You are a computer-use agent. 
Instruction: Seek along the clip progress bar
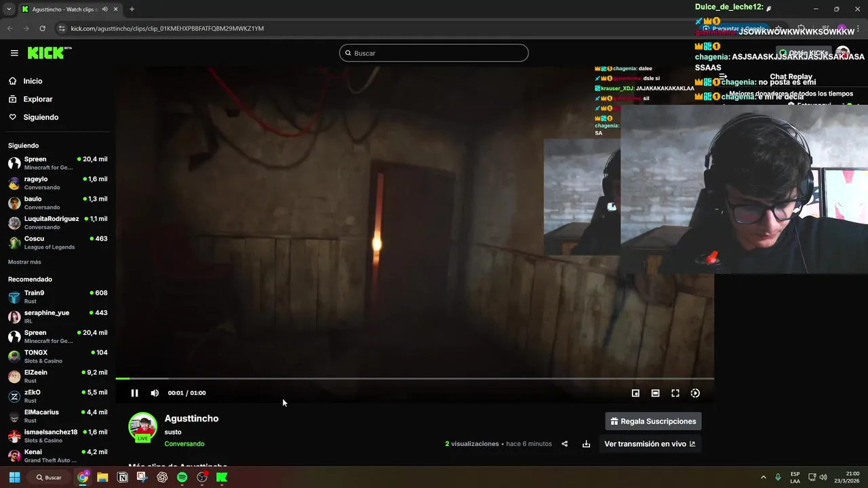(x=414, y=378)
